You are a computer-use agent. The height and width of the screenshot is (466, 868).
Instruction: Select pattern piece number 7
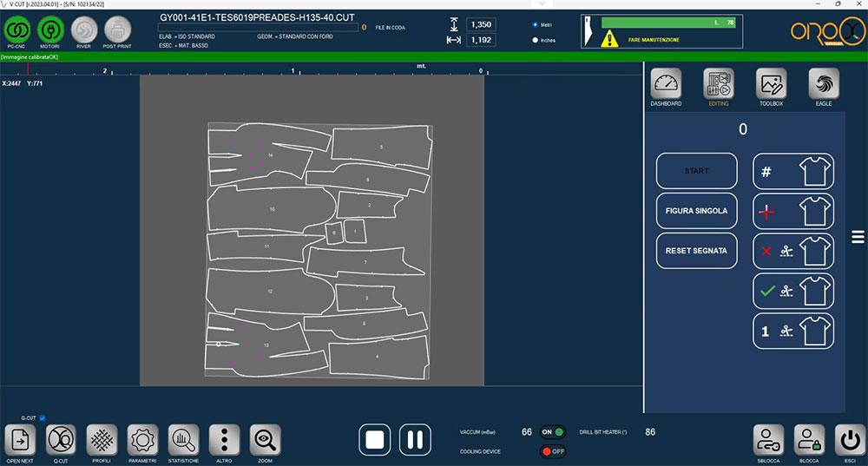(x=365, y=262)
